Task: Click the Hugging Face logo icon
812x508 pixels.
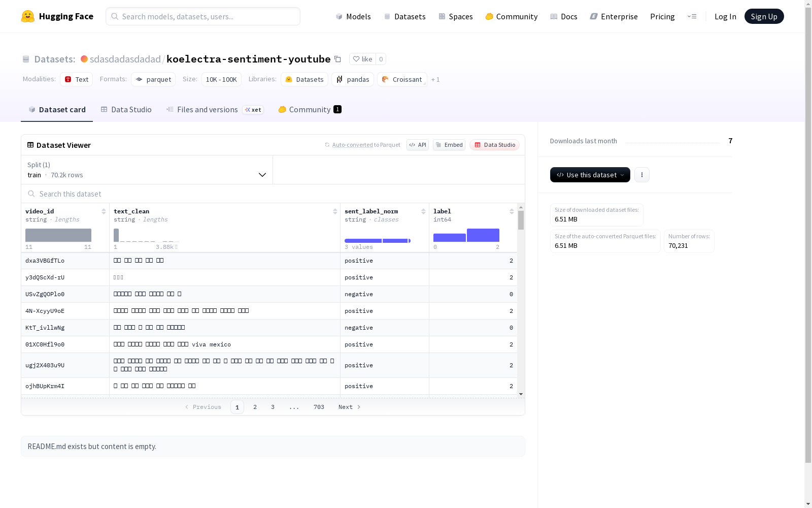Action: [28, 16]
